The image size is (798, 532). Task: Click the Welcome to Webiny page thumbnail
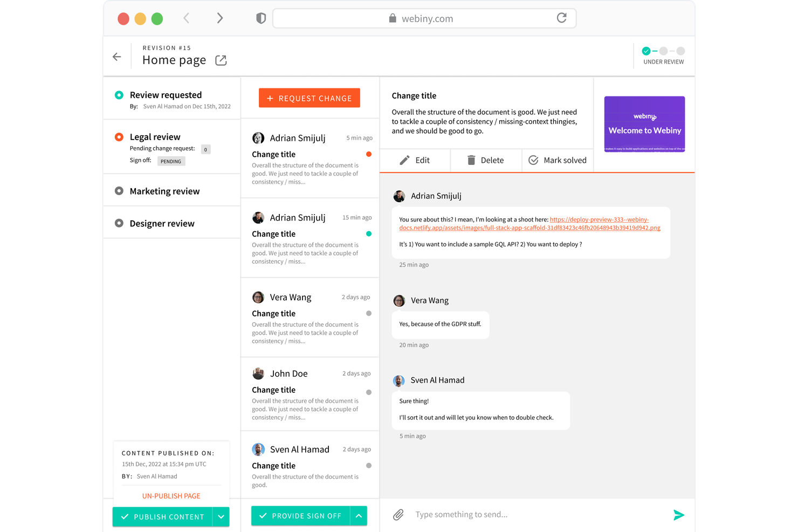[x=644, y=124]
